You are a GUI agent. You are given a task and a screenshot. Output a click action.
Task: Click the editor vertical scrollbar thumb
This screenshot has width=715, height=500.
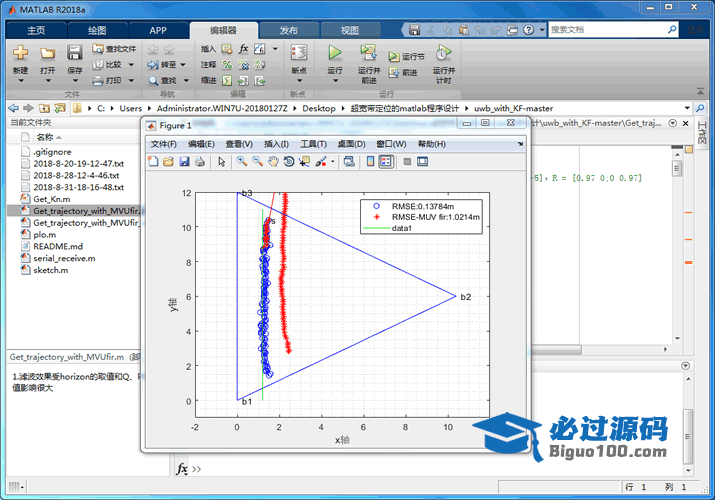click(677, 169)
